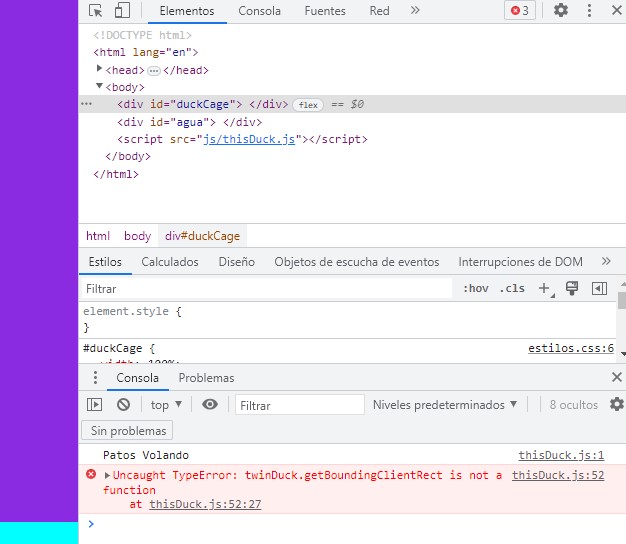Open Interrupciones de DOM pane
The height and width of the screenshot is (544, 626).
[x=520, y=262]
